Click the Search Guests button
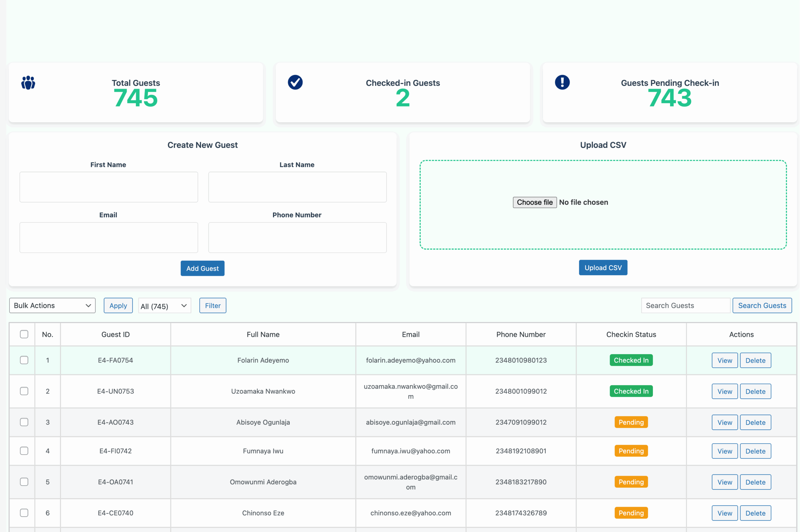Screen dimensions: 809x532 (x=762, y=305)
